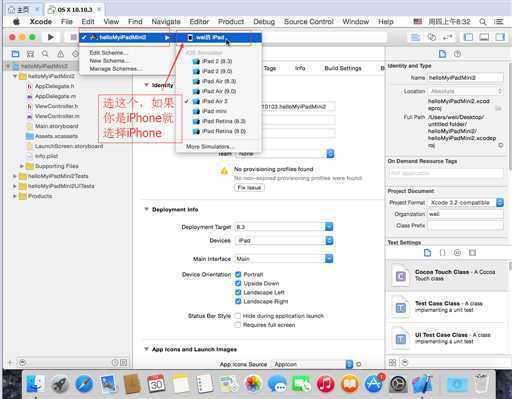Image resolution: width=512 pixels, height=399 pixels.
Task: Open the Issue navigator warning icon
Action: pyautogui.click(x=60, y=54)
